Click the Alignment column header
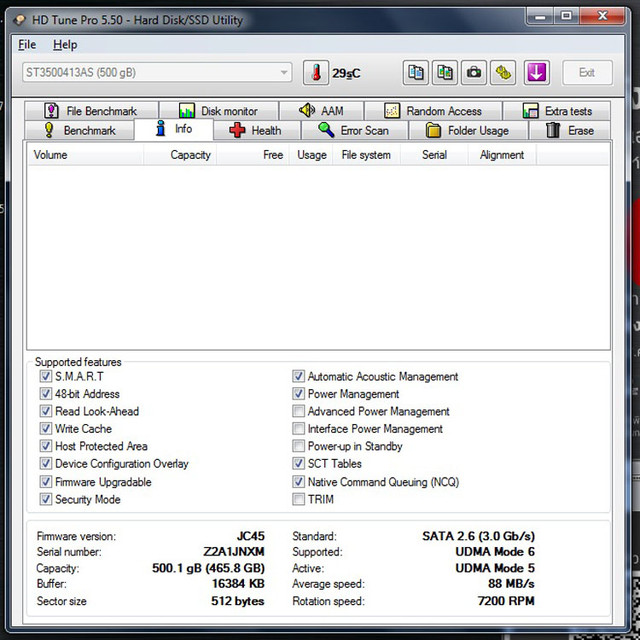Screen dimensions: 640x640 tap(502, 155)
